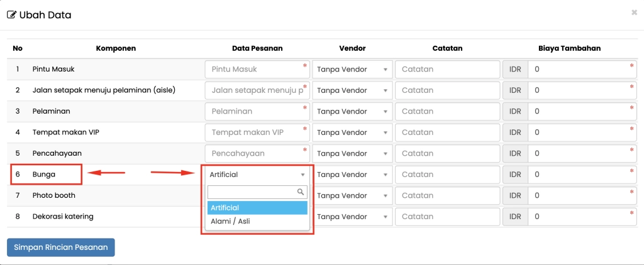
Task: Click Catatan field for Bunga row
Action: pos(447,175)
